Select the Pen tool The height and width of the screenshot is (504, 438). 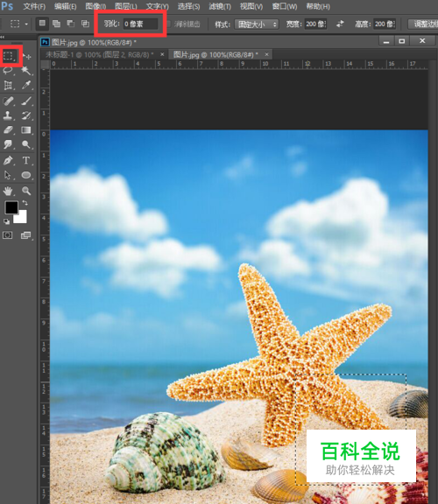[x=8, y=160]
